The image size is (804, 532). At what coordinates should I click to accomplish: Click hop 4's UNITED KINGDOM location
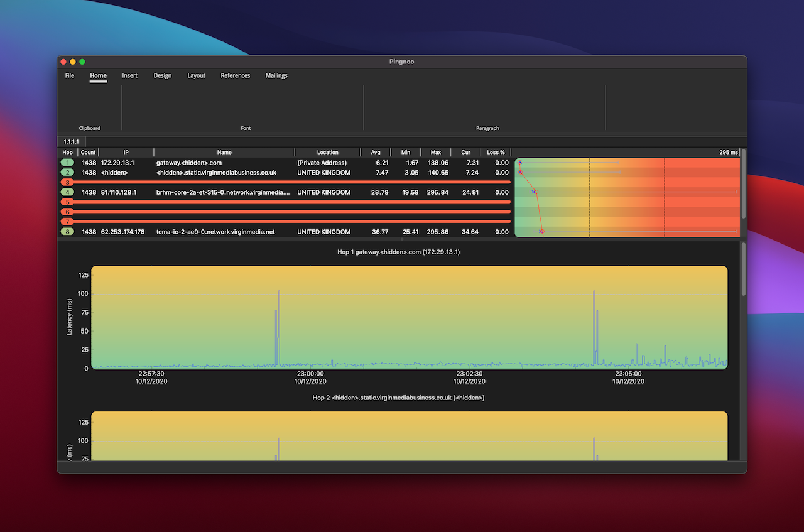[x=324, y=192]
